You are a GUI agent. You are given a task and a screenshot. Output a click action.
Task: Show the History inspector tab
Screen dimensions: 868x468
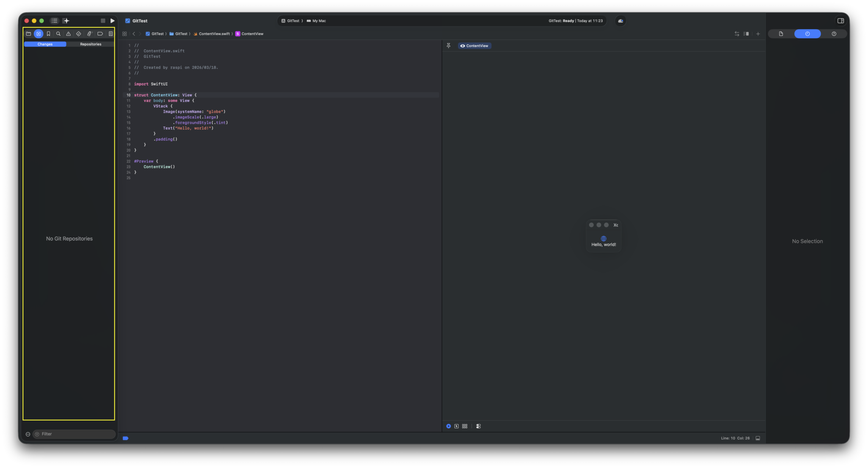click(x=807, y=34)
